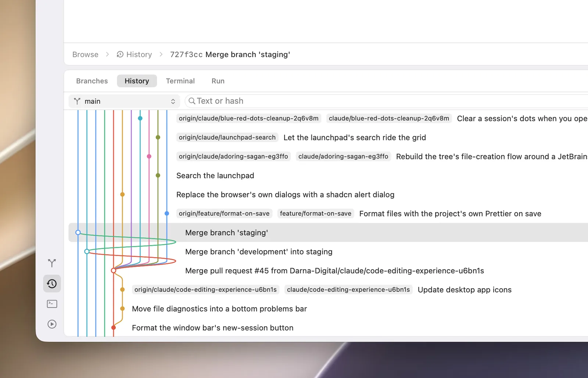Screen dimensions: 588x378
Task: Open commit 'Format the window bar's new-session button'
Action: [212, 328]
